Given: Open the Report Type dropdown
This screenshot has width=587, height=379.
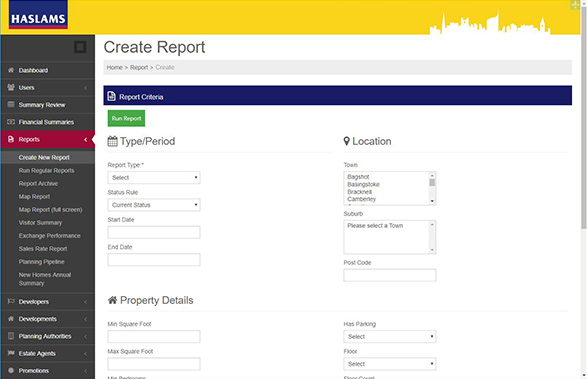Looking at the screenshot, I should point(154,178).
